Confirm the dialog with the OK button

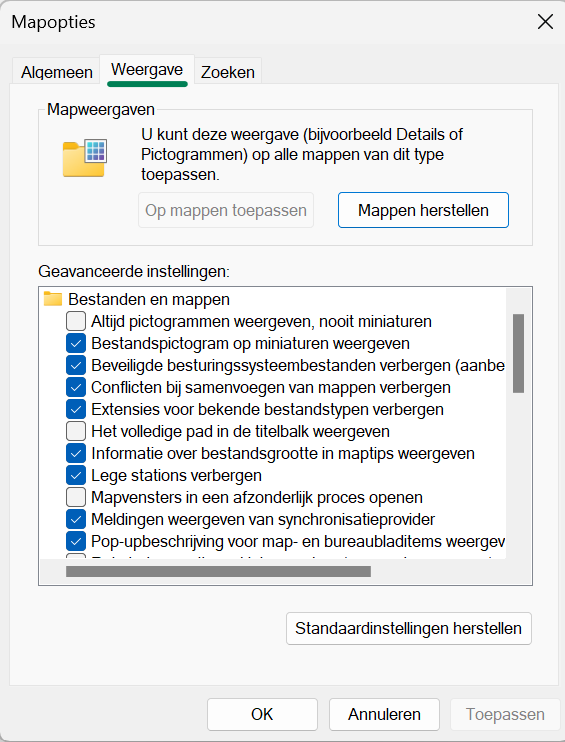click(262, 714)
